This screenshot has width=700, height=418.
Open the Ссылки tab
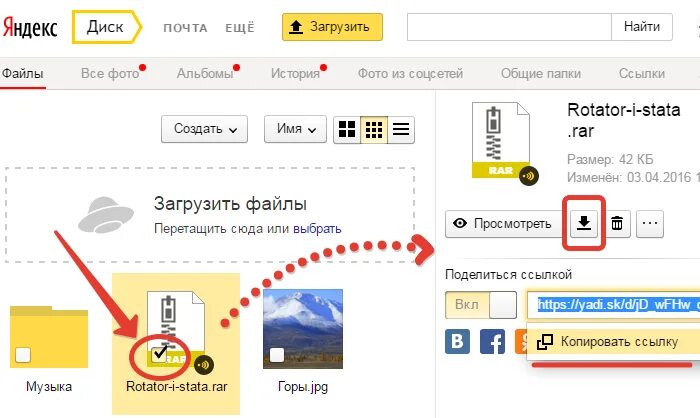tap(642, 73)
